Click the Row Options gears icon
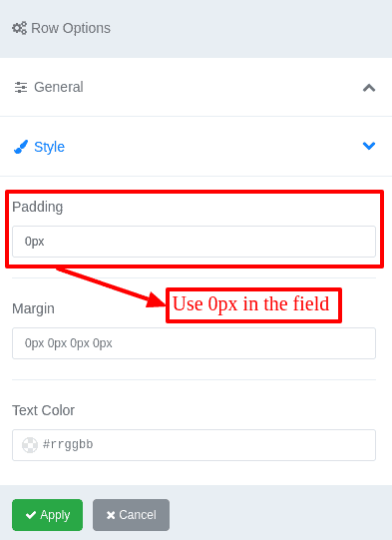Viewport: 392px width, 540px height. coord(19,28)
